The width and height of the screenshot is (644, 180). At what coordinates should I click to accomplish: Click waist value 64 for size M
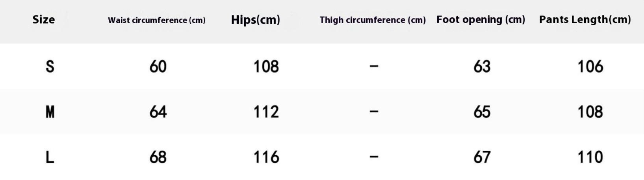click(158, 112)
